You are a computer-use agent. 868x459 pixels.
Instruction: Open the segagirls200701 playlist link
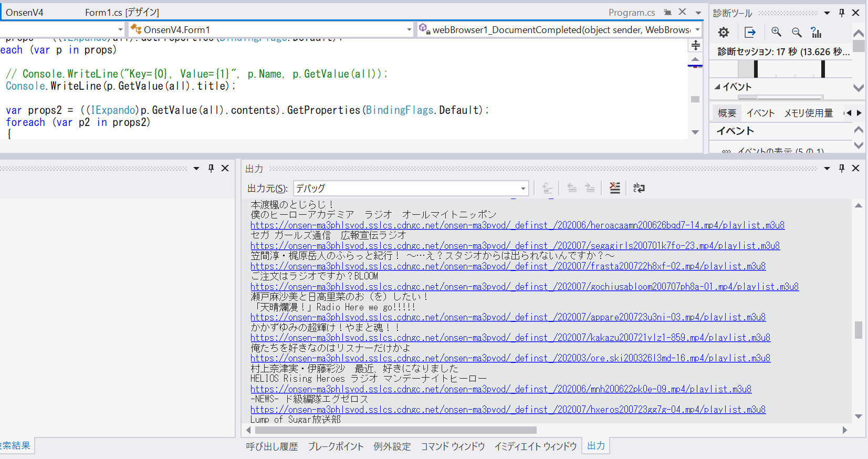515,246
